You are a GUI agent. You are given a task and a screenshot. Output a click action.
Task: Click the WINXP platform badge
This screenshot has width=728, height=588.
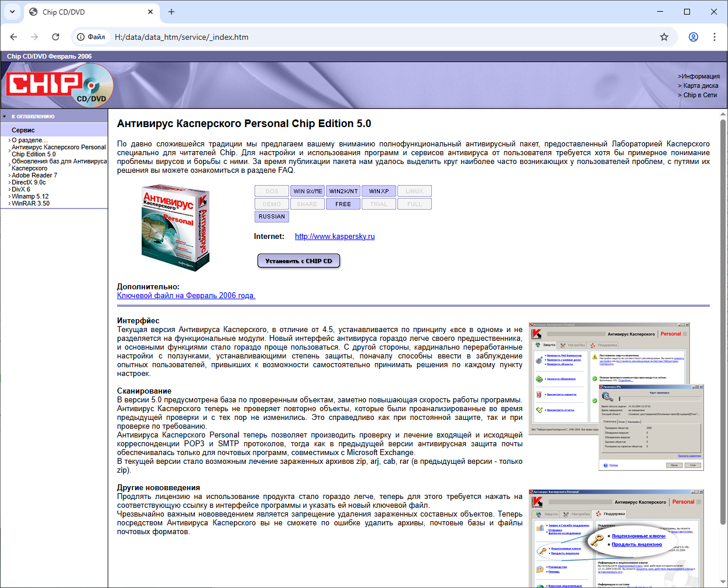pyautogui.click(x=379, y=191)
